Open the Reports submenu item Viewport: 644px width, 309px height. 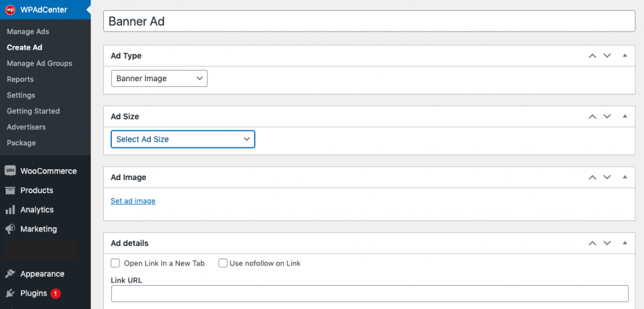[20, 79]
